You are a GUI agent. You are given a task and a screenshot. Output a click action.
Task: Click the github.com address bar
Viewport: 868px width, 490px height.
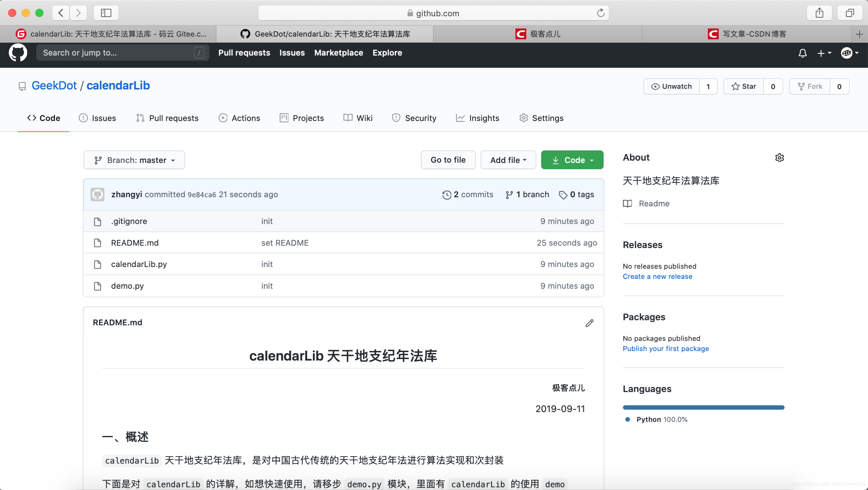[433, 13]
